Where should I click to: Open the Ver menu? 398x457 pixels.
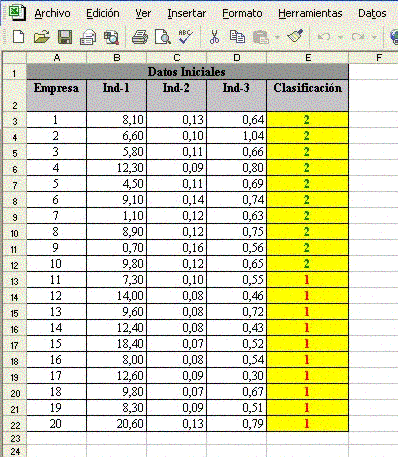coord(143,13)
